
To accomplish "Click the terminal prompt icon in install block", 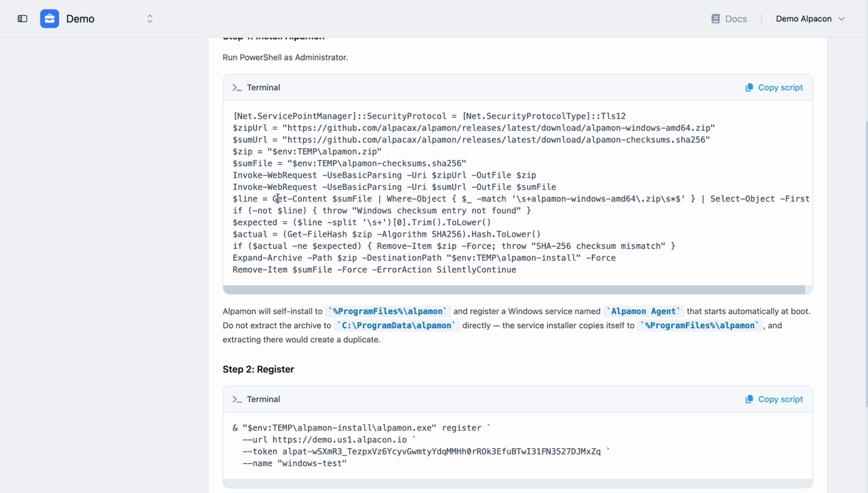I will pos(237,87).
